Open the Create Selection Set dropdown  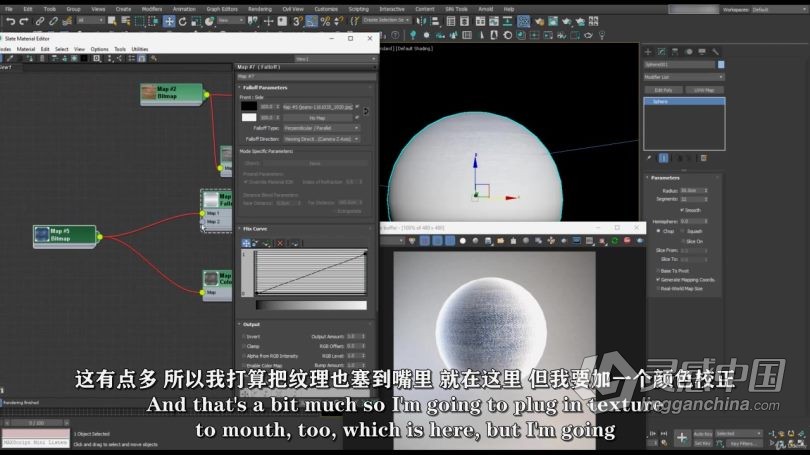click(x=386, y=20)
